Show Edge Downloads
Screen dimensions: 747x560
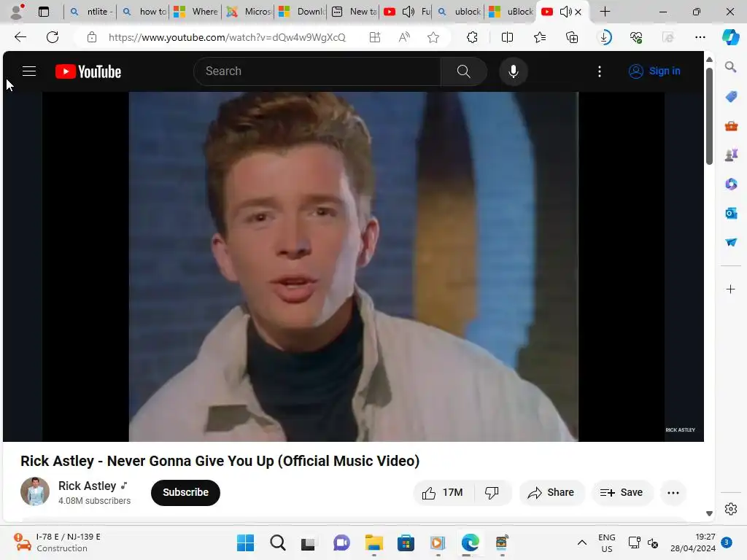pos(605,37)
